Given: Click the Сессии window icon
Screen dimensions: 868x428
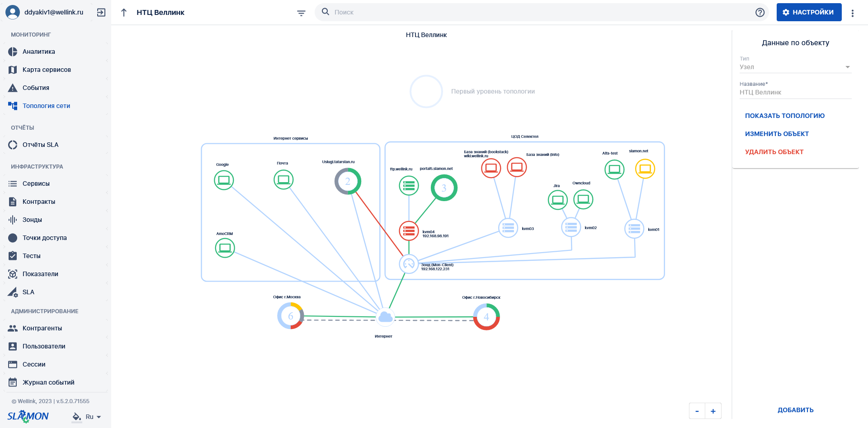Looking at the screenshot, I should pos(13,364).
